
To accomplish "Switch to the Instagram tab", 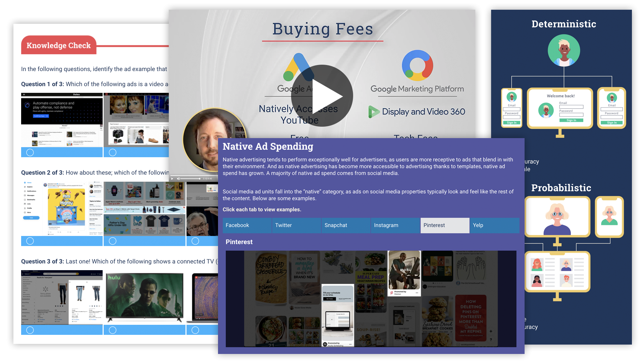I will click(395, 225).
